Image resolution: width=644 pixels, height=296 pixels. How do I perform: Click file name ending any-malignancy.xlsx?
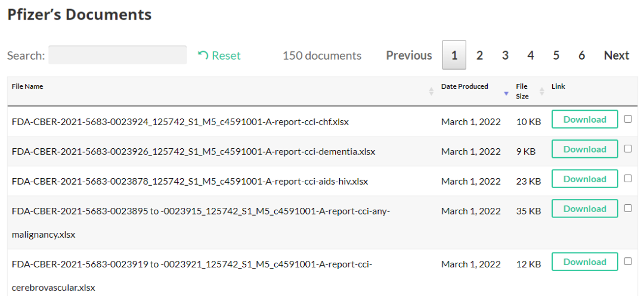tap(201, 223)
